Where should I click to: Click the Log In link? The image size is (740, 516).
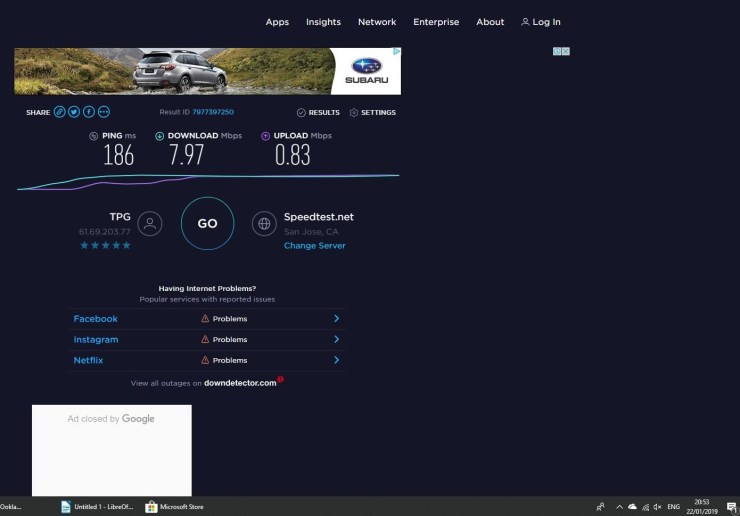tap(541, 22)
